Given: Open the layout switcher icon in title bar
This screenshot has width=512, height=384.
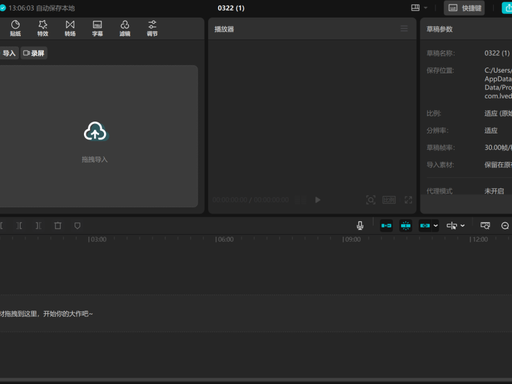Looking at the screenshot, I should pyautogui.click(x=415, y=8).
